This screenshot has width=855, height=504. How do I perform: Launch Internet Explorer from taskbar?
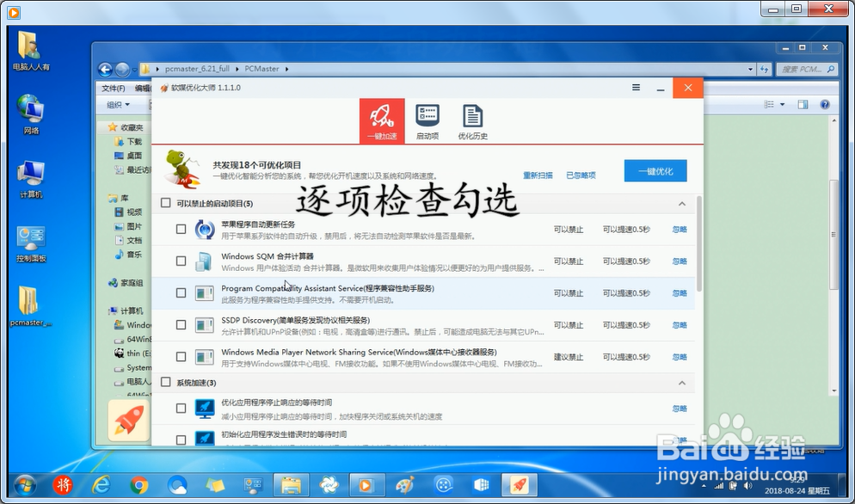pyautogui.click(x=101, y=485)
